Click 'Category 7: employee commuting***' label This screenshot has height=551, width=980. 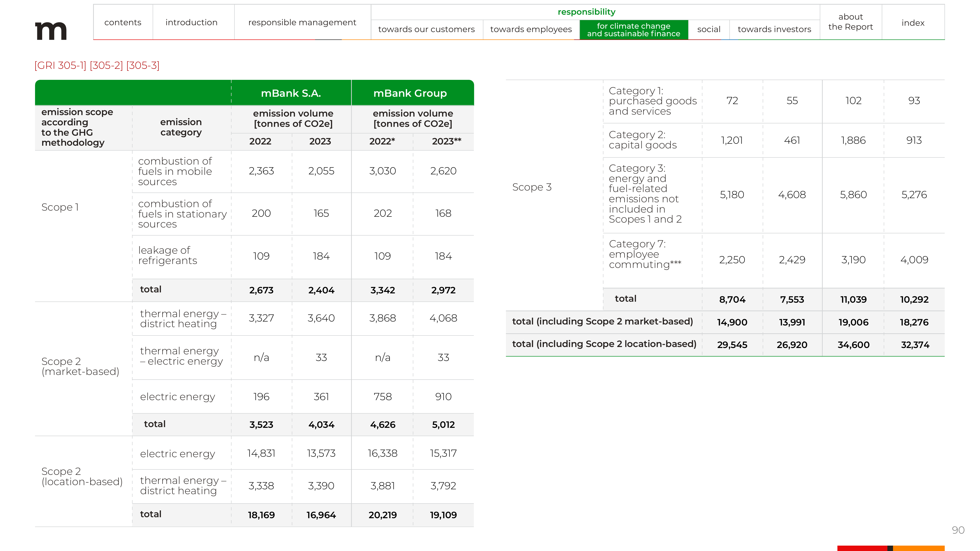[645, 254]
